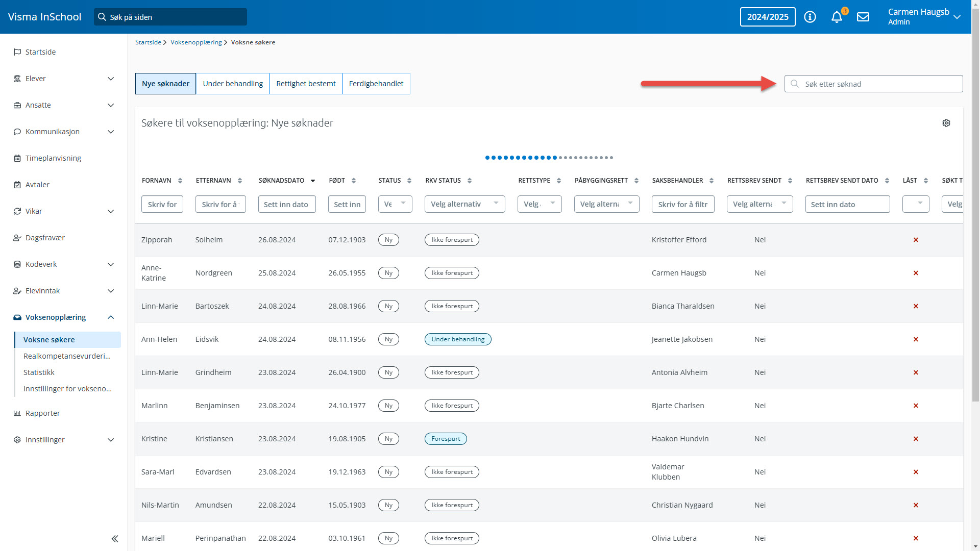The height and width of the screenshot is (551, 980).
Task: Click red X lock icon for Zipporah
Action: click(x=916, y=240)
